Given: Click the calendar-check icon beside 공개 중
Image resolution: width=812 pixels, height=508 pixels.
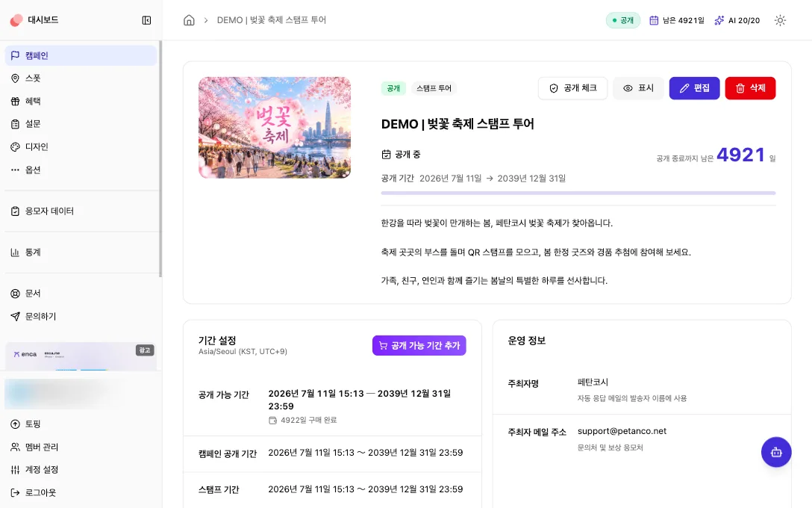Looking at the screenshot, I should (386, 155).
